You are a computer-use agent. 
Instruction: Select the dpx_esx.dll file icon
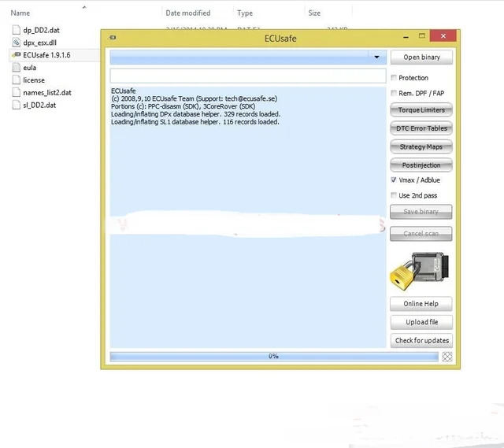(16, 43)
